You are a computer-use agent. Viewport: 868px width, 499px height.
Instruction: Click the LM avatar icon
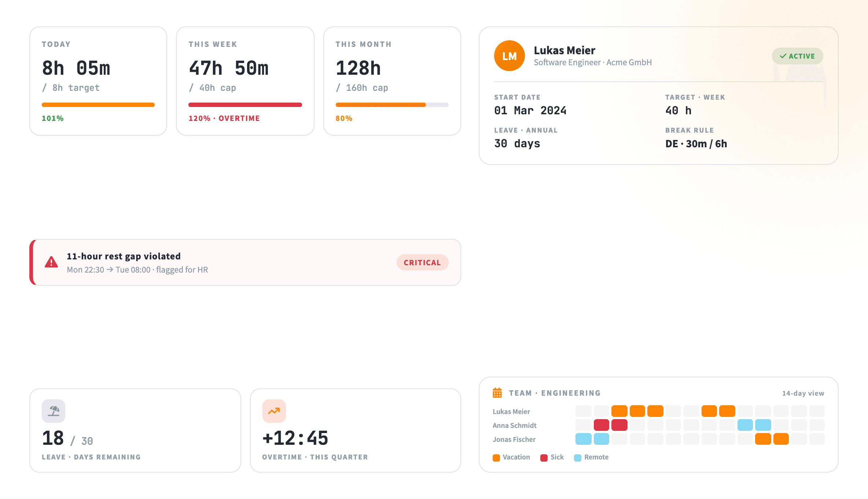509,56
